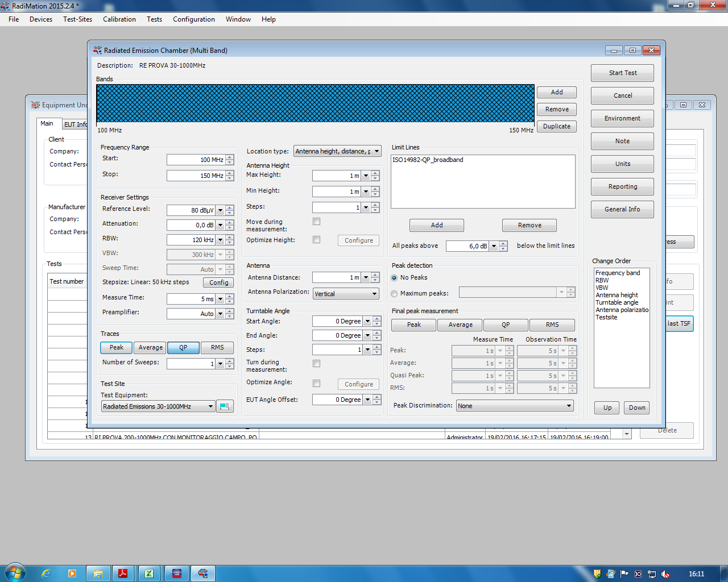This screenshot has width=728, height=582.
Task: Open Windows Start menu orb
Action: pos(15,573)
